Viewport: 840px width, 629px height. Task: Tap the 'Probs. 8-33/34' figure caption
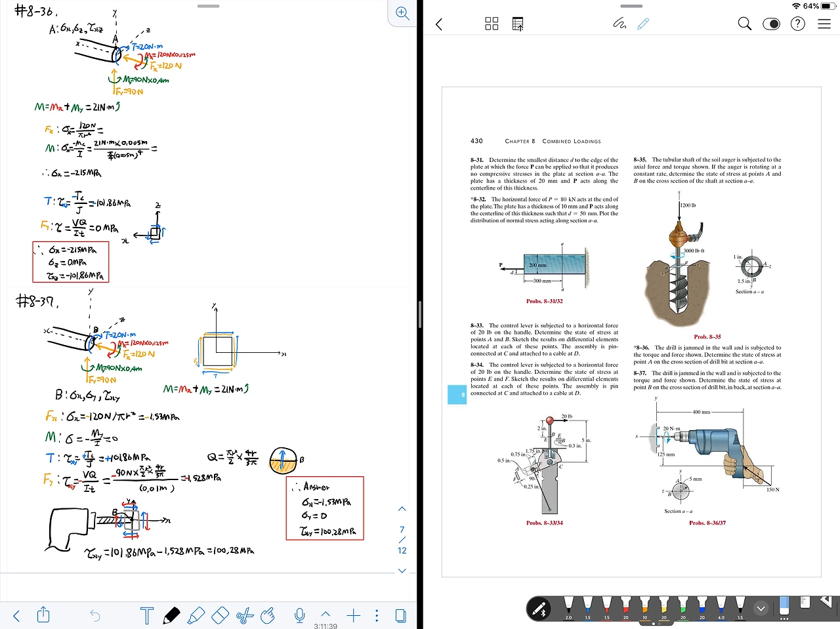[545, 523]
